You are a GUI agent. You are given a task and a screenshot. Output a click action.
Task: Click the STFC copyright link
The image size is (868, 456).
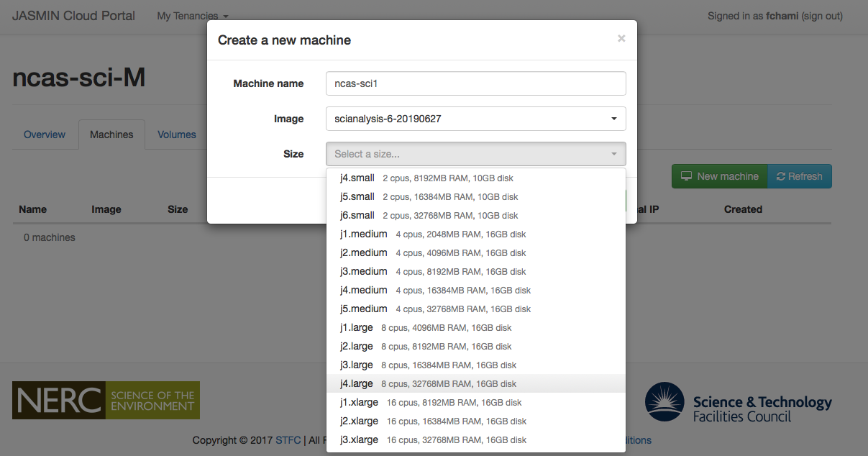click(287, 440)
